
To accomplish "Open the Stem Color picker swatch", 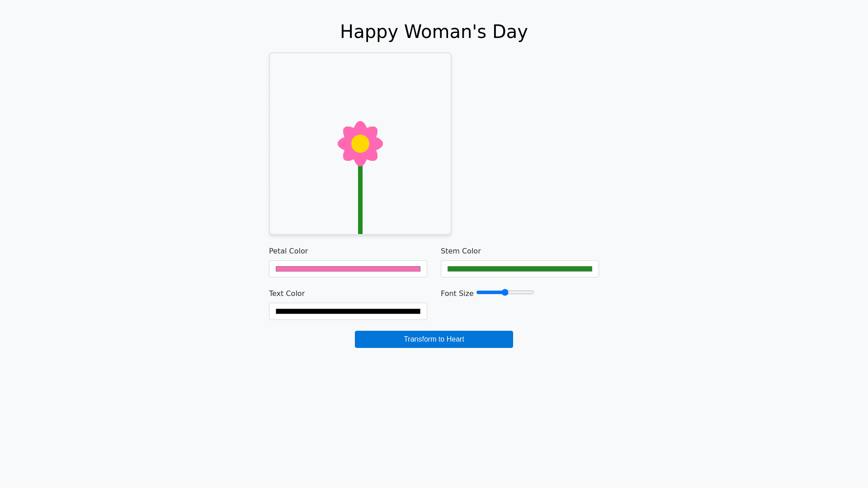I will coord(520,269).
